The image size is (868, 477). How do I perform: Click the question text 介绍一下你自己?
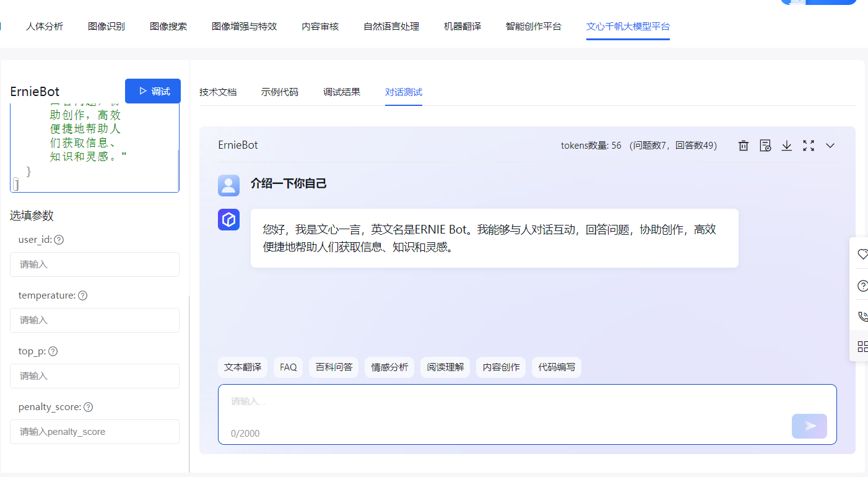(x=289, y=183)
